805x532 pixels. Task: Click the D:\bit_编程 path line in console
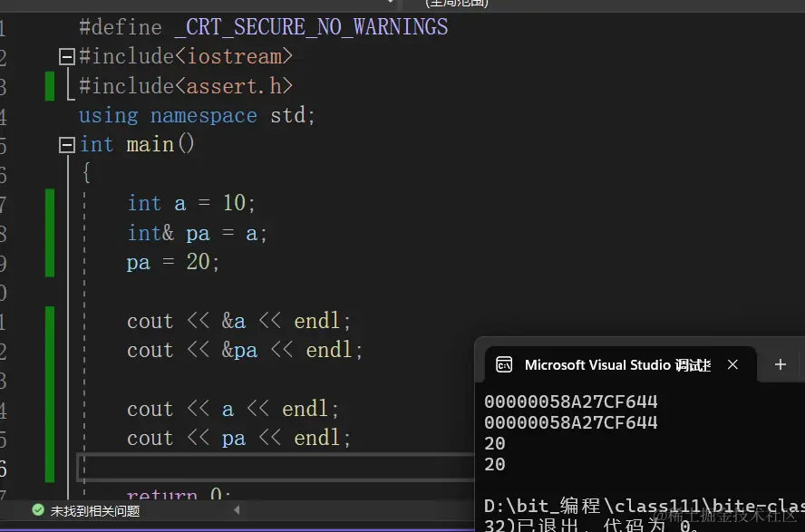pos(645,506)
